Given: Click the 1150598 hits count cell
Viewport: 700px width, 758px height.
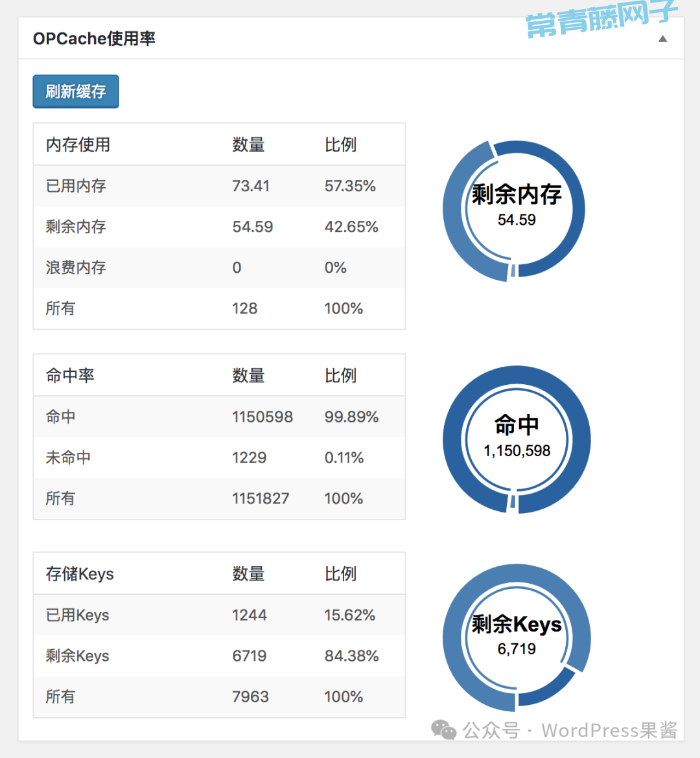Looking at the screenshot, I should pyautogui.click(x=262, y=417).
